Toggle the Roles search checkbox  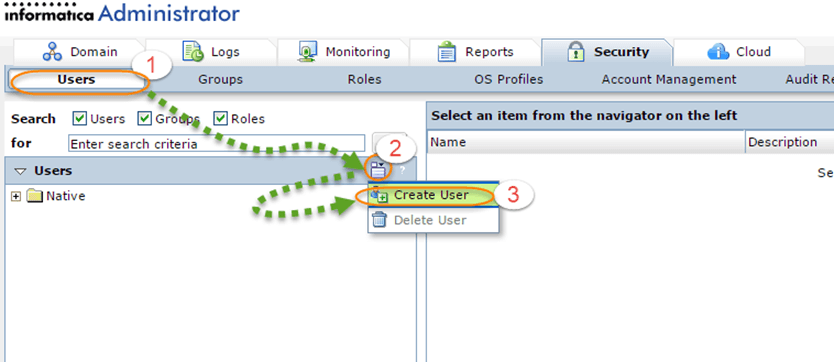click(221, 119)
